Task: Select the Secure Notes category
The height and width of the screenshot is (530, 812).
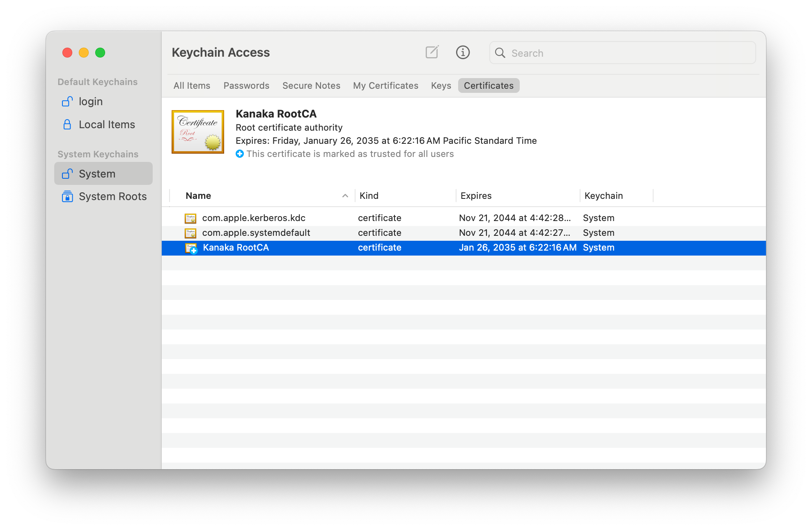Action: 311,85
